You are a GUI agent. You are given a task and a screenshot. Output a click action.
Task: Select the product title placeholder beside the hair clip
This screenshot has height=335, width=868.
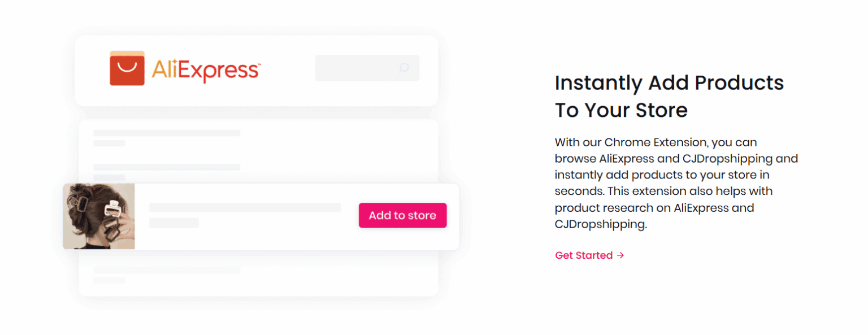pos(245,207)
